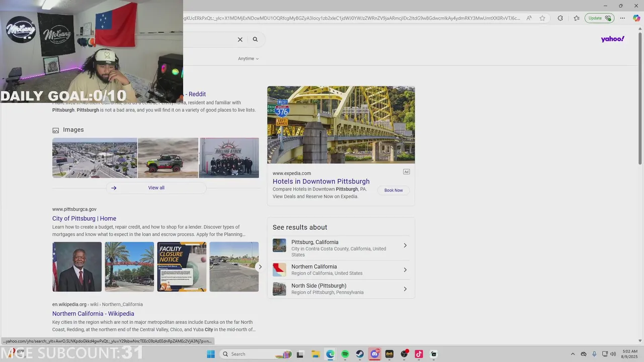The width and height of the screenshot is (644, 362).
Task: Open the Anytime time filter dropdown
Action: click(248, 58)
